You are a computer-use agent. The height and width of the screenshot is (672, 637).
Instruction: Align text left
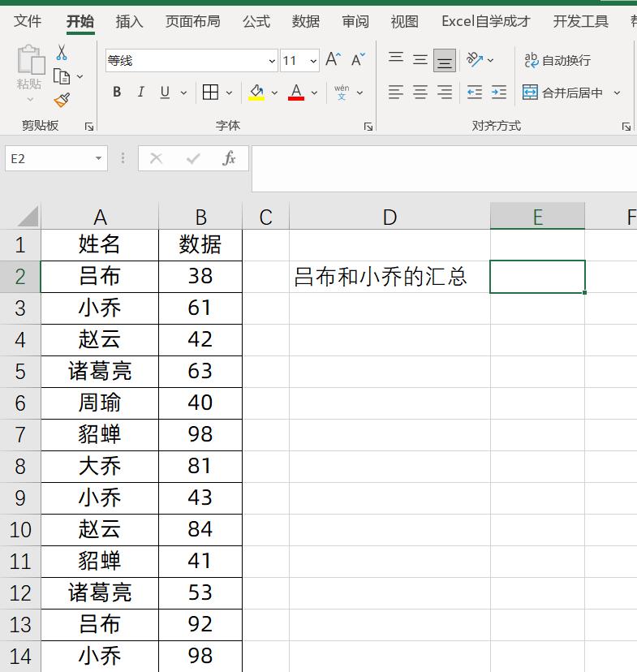point(395,93)
